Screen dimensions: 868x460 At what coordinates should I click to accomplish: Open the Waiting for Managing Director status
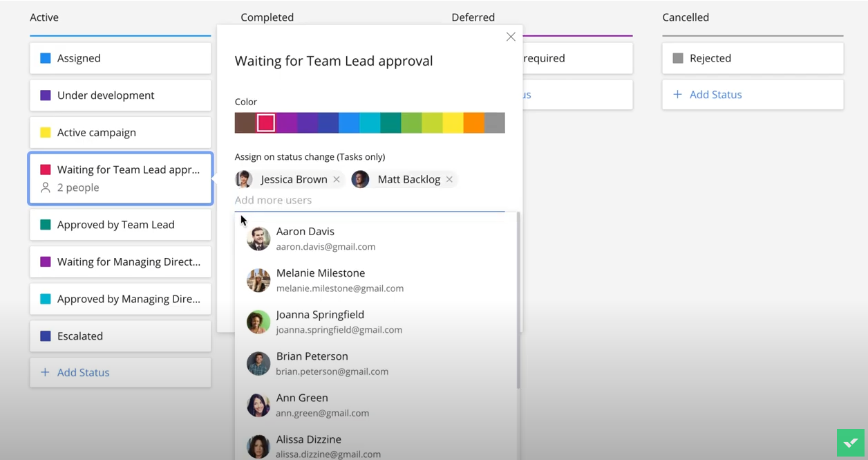point(120,262)
